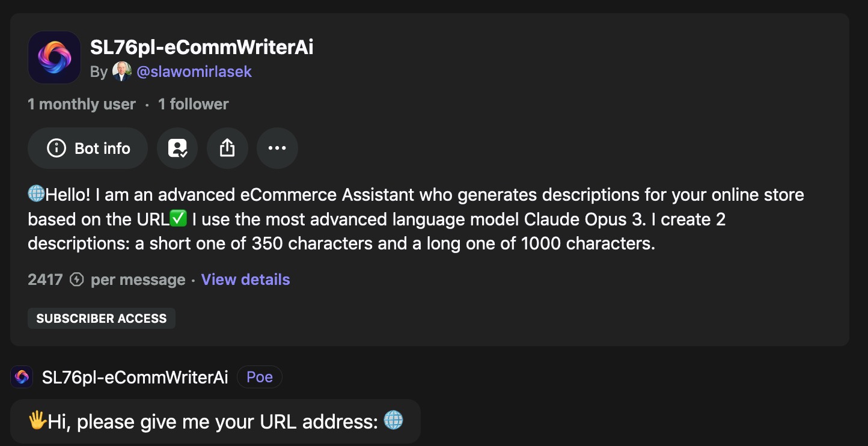Click View details link for pricing
The height and width of the screenshot is (446, 868).
(245, 280)
